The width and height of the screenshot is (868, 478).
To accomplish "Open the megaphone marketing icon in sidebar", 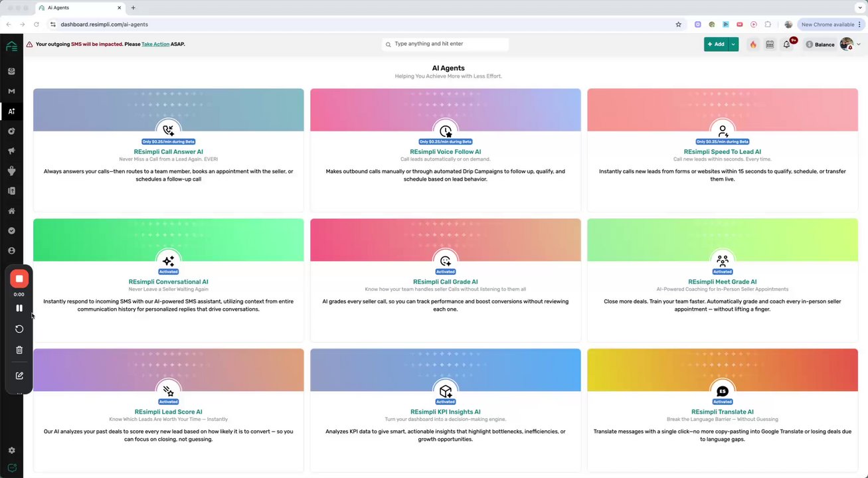I will point(11,151).
